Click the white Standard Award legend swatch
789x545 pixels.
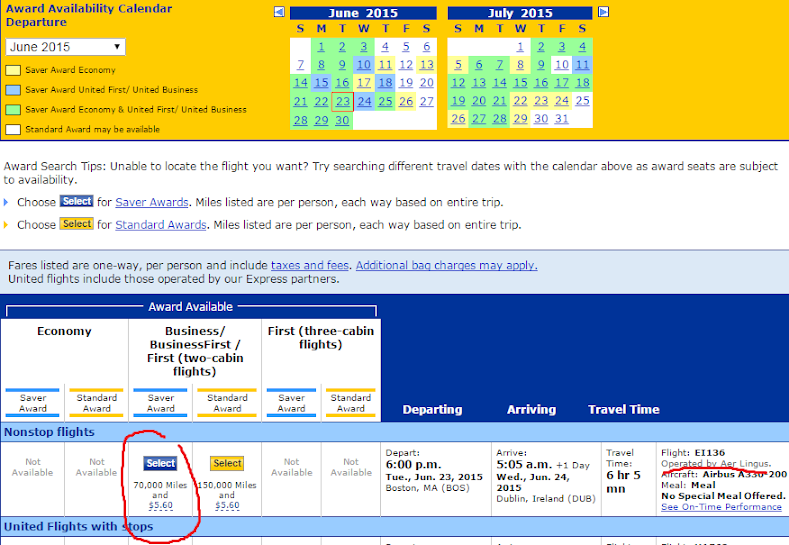[13, 129]
